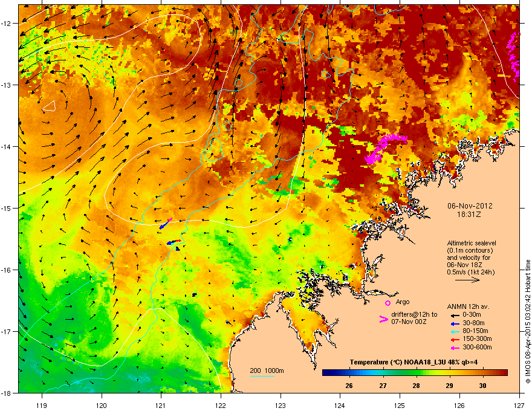532x411 pixels.
Task: Click the magenta drifter track at the top right edge
Action: [x=513, y=56]
